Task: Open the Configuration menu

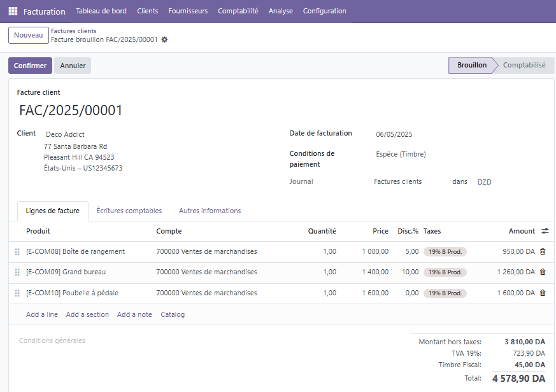Action: pos(324,11)
